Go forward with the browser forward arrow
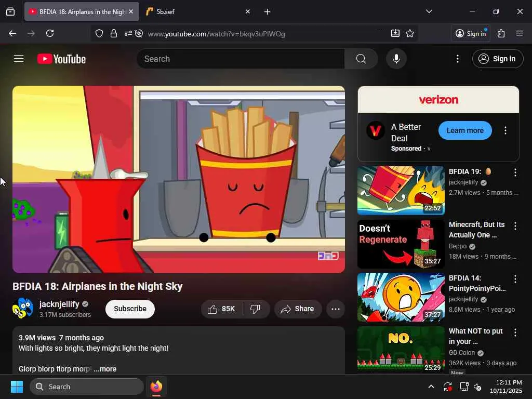 coord(31,33)
